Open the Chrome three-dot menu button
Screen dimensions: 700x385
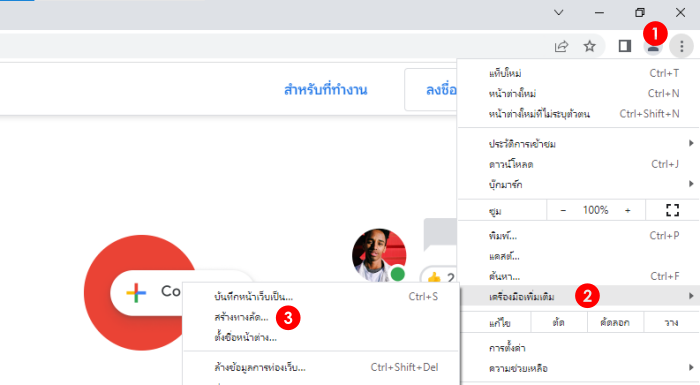681,46
